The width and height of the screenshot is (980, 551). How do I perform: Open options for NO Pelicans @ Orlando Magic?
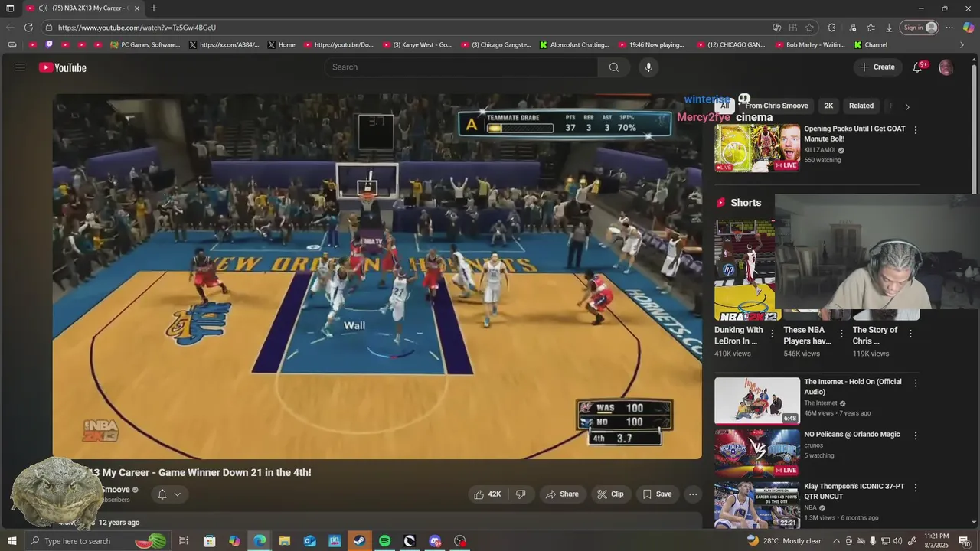point(916,435)
